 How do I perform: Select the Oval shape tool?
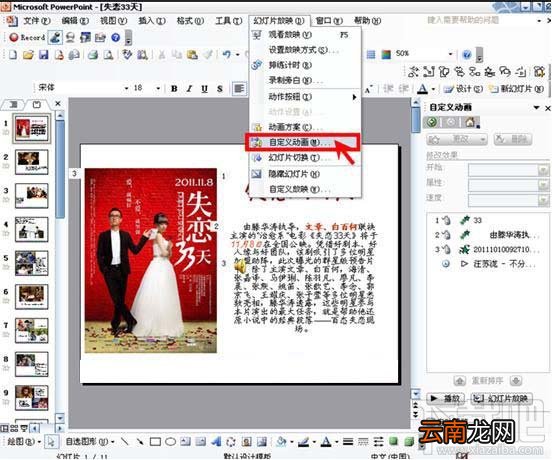tap(171, 441)
